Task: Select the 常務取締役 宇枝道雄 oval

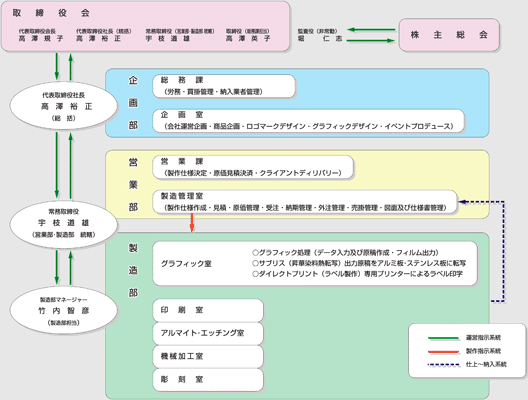Action: pyautogui.click(x=64, y=224)
